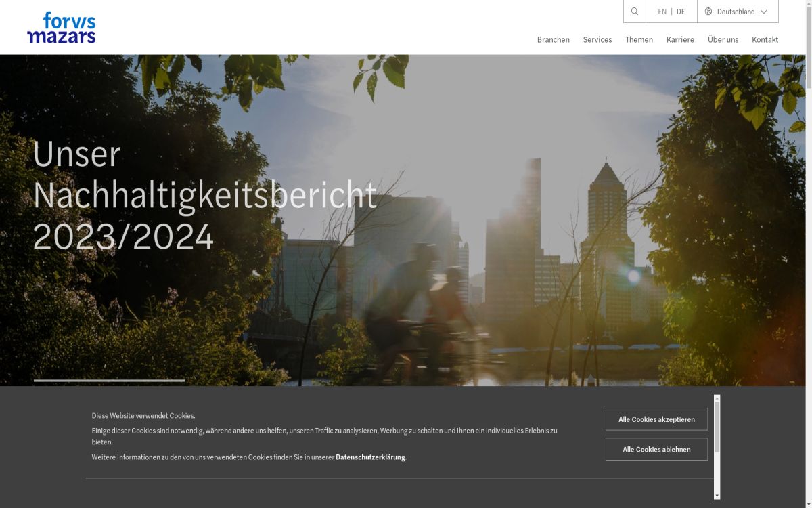Open the Kontakt page
This screenshot has height=508, width=812.
tap(765, 39)
